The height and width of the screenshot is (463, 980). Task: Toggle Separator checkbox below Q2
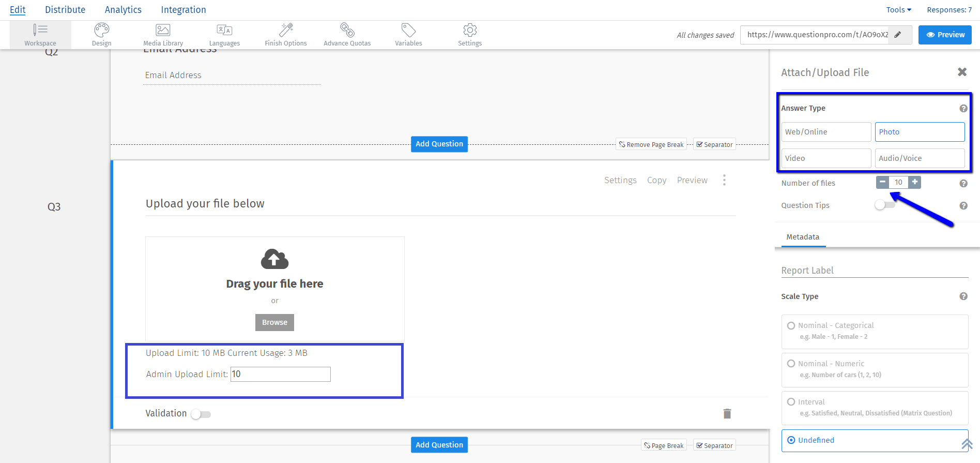pyautogui.click(x=714, y=144)
